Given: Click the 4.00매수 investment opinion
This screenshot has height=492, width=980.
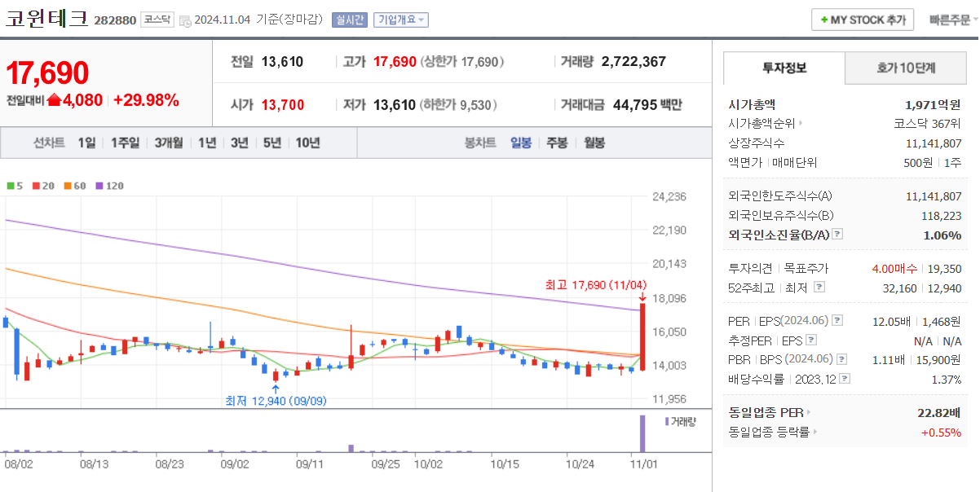Looking at the screenshot, I should pos(894,268).
